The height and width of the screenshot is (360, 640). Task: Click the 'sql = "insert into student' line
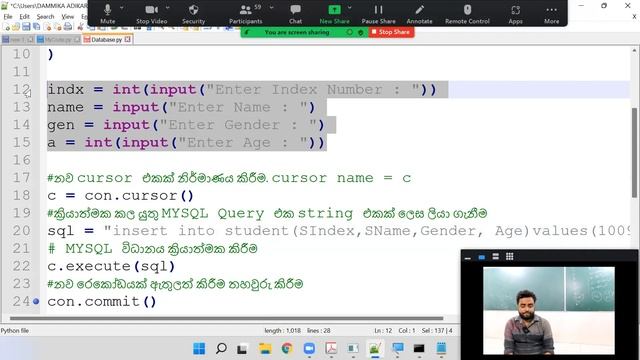(339, 231)
